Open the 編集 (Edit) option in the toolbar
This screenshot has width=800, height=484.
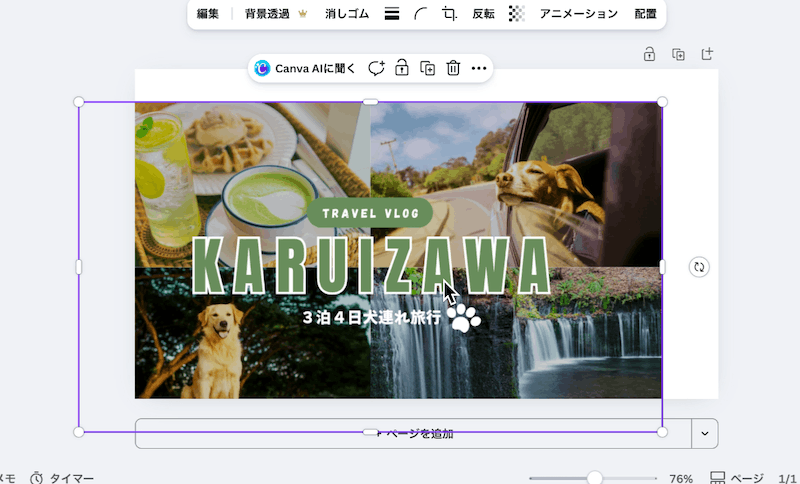tap(208, 14)
